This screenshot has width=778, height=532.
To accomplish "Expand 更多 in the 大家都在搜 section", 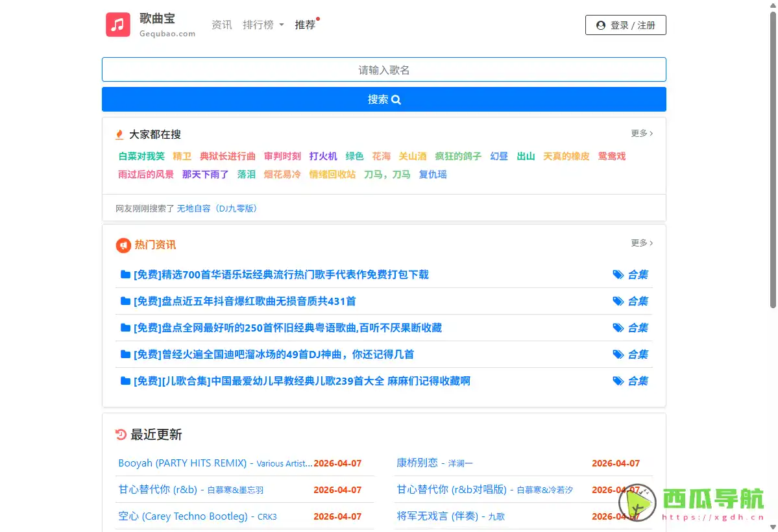I will tap(640, 133).
